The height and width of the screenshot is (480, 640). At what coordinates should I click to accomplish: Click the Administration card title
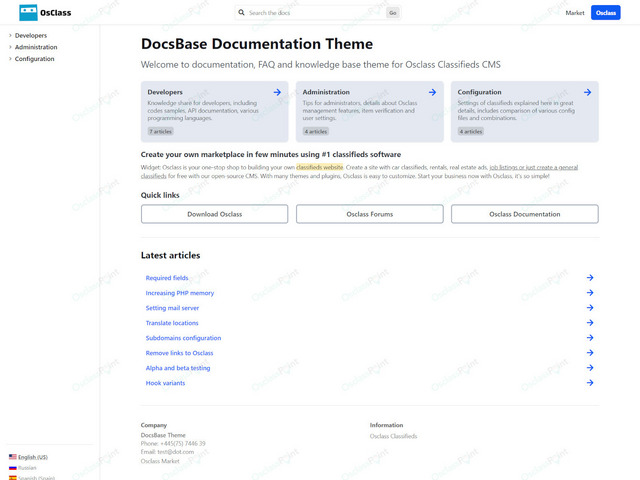pyautogui.click(x=326, y=92)
